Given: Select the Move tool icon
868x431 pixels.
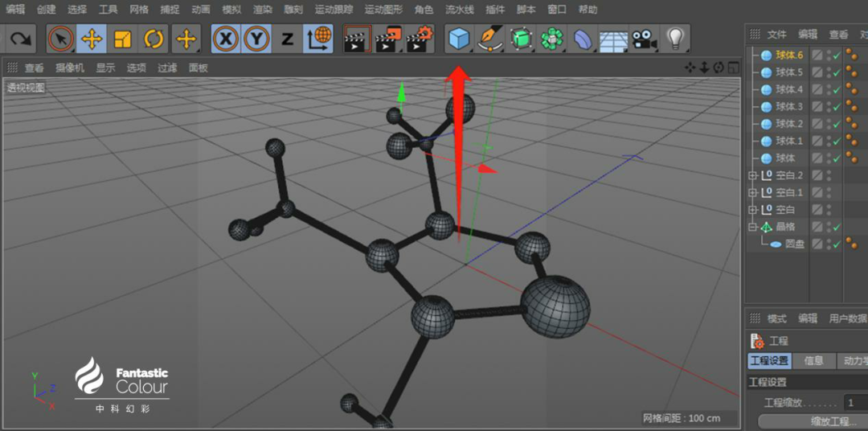Looking at the screenshot, I should point(92,39).
